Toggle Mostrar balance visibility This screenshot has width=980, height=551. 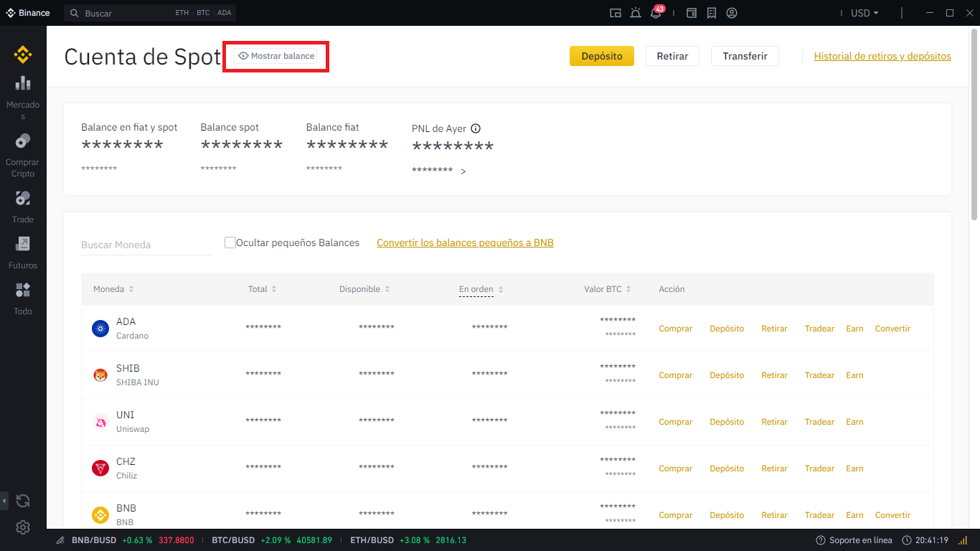(x=276, y=56)
